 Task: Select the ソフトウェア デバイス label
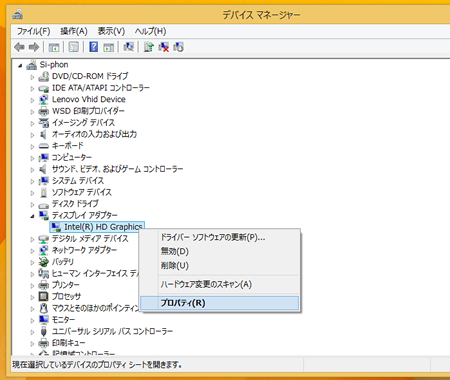[82, 192]
